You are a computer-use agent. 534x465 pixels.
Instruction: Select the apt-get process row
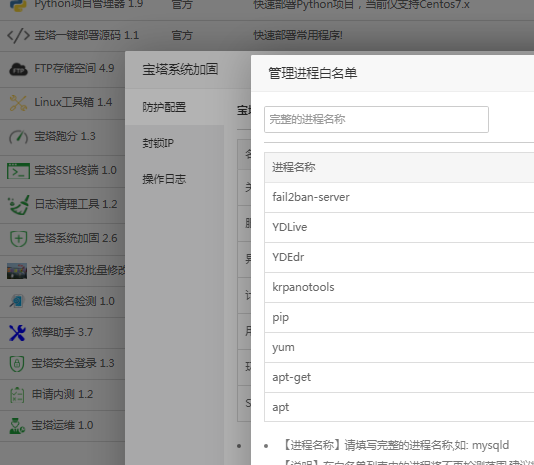(x=399, y=377)
